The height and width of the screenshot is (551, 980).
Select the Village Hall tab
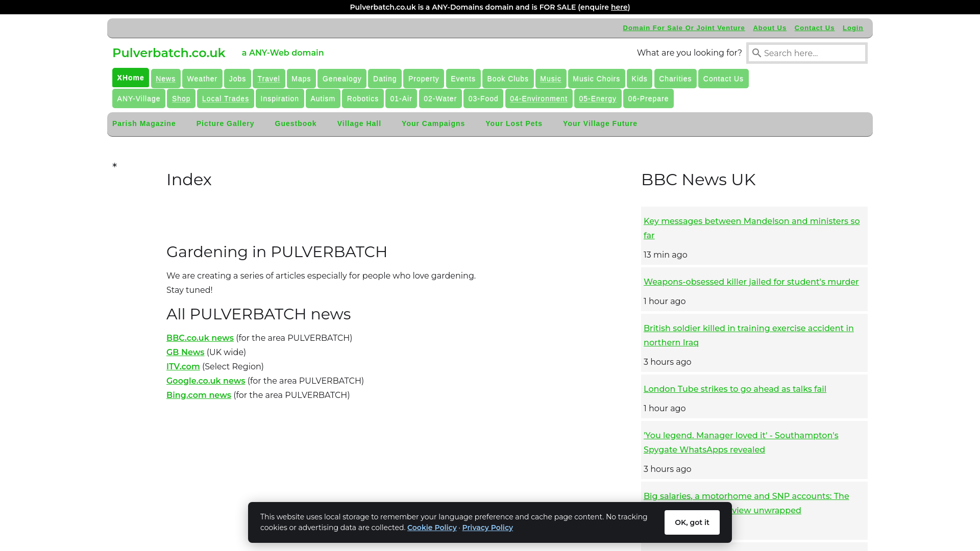pyautogui.click(x=359, y=123)
